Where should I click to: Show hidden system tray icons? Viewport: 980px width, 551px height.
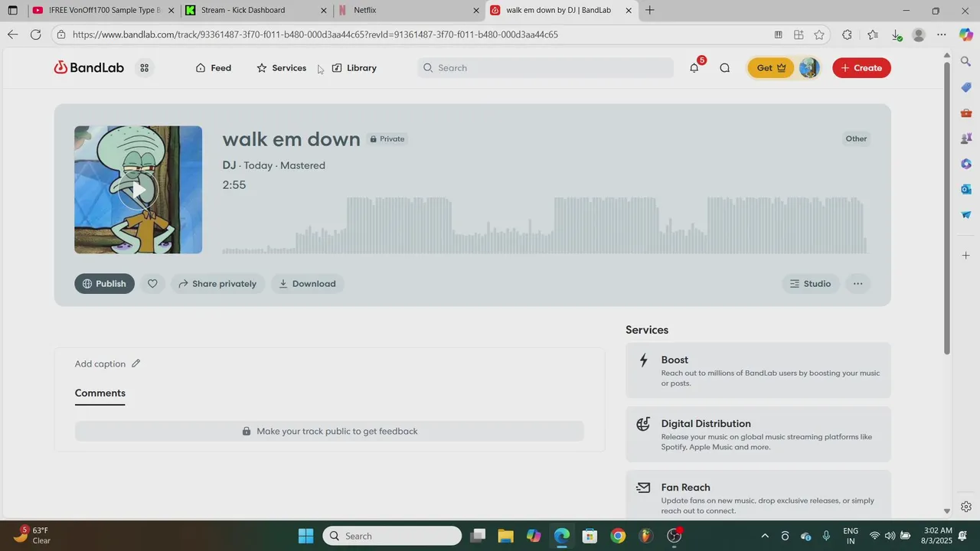(x=764, y=536)
